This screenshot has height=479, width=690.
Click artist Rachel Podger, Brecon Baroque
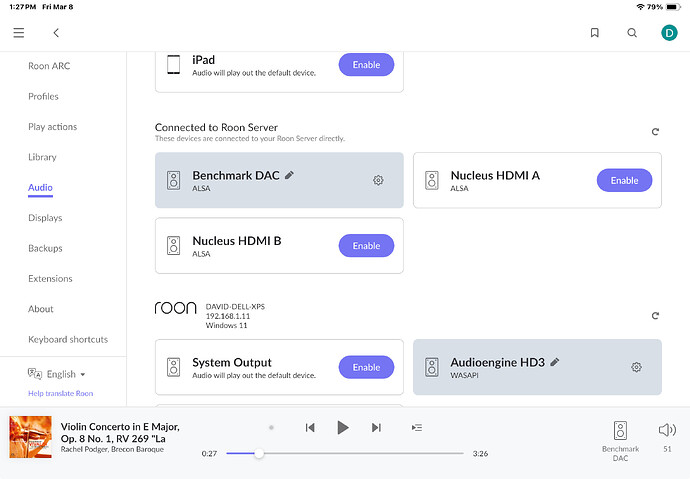[x=112, y=449]
